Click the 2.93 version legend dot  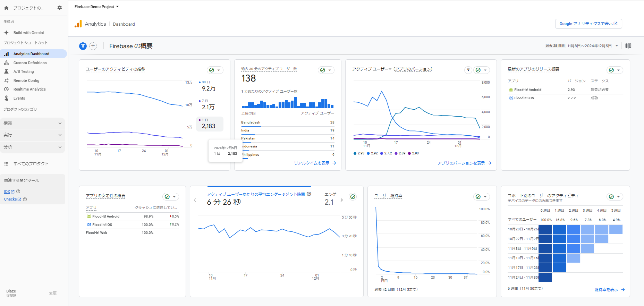click(x=355, y=153)
